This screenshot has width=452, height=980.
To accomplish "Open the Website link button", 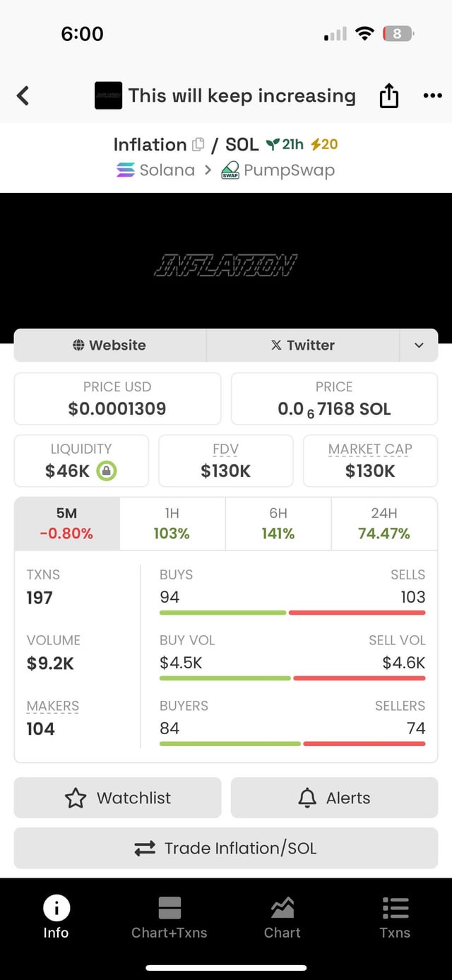I will click(x=110, y=346).
